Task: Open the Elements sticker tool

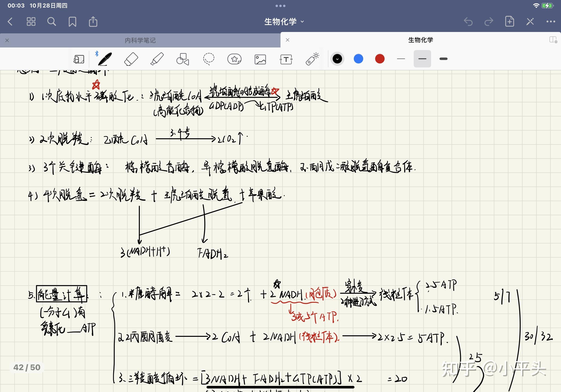Action: coord(234,59)
